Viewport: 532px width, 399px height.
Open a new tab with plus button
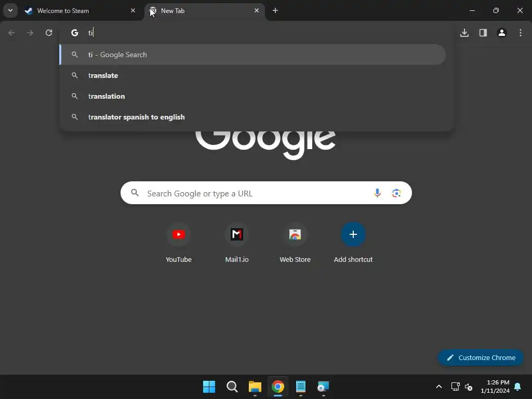click(x=275, y=10)
